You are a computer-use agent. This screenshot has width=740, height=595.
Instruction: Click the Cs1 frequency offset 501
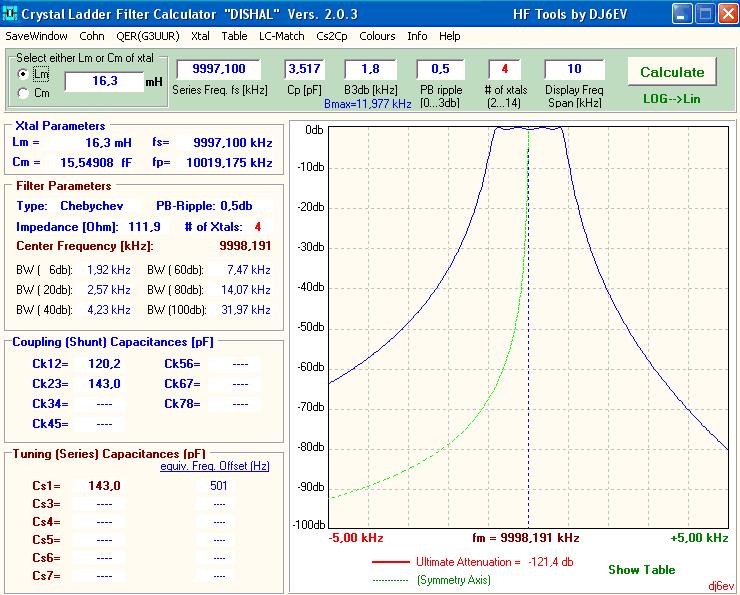click(x=219, y=486)
